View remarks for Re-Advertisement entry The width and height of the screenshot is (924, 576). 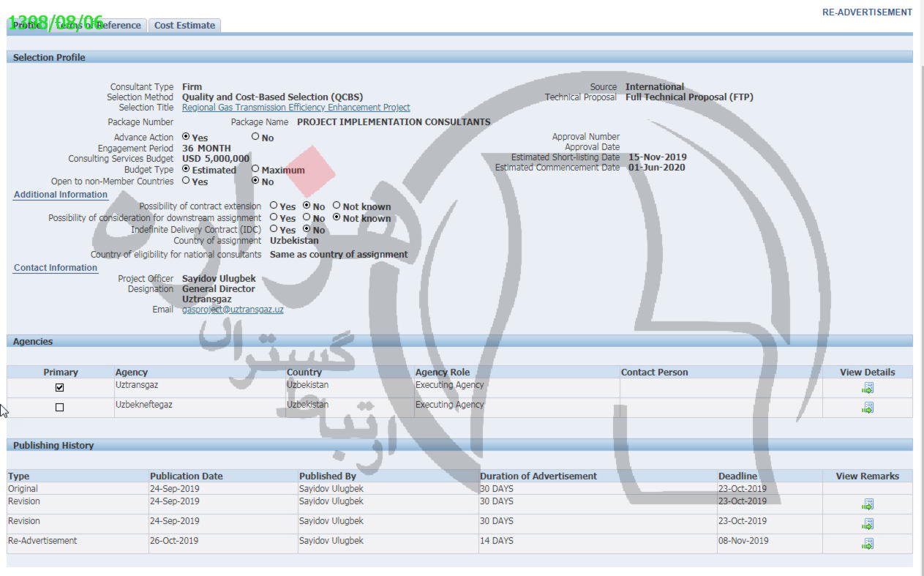pos(868,544)
